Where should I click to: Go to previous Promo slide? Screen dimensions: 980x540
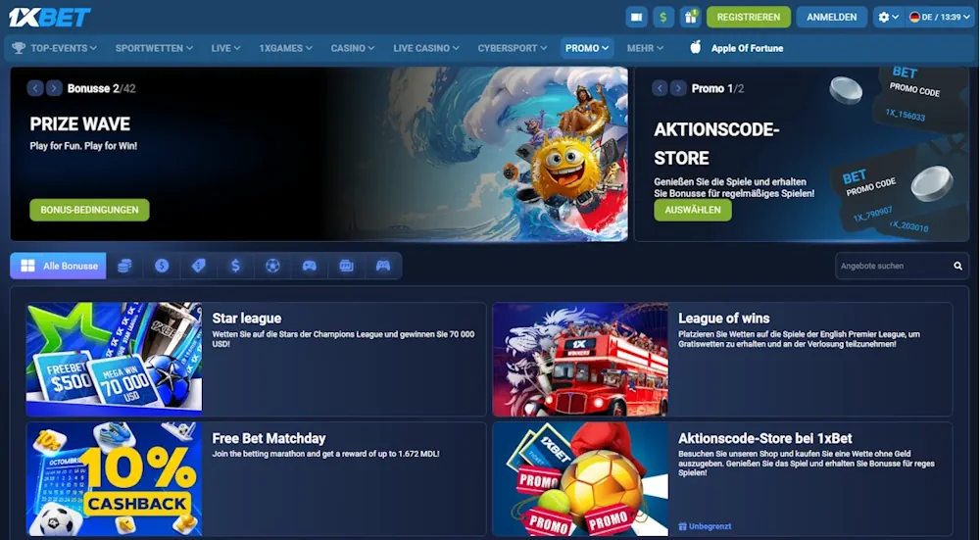coord(660,88)
